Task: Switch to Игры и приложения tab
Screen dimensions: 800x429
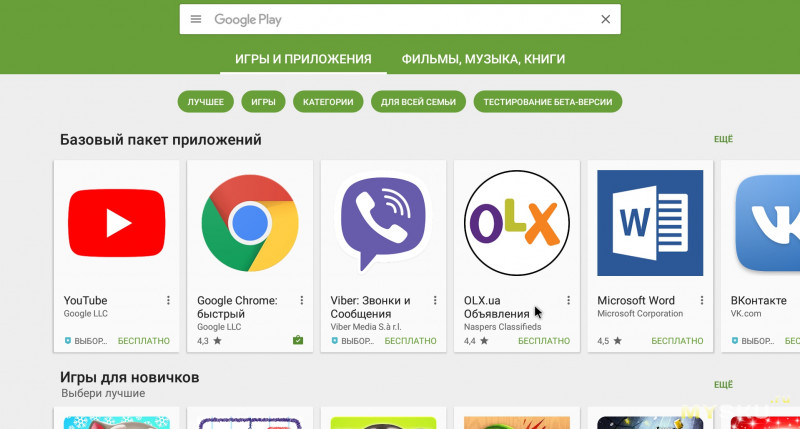Action: [x=303, y=59]
